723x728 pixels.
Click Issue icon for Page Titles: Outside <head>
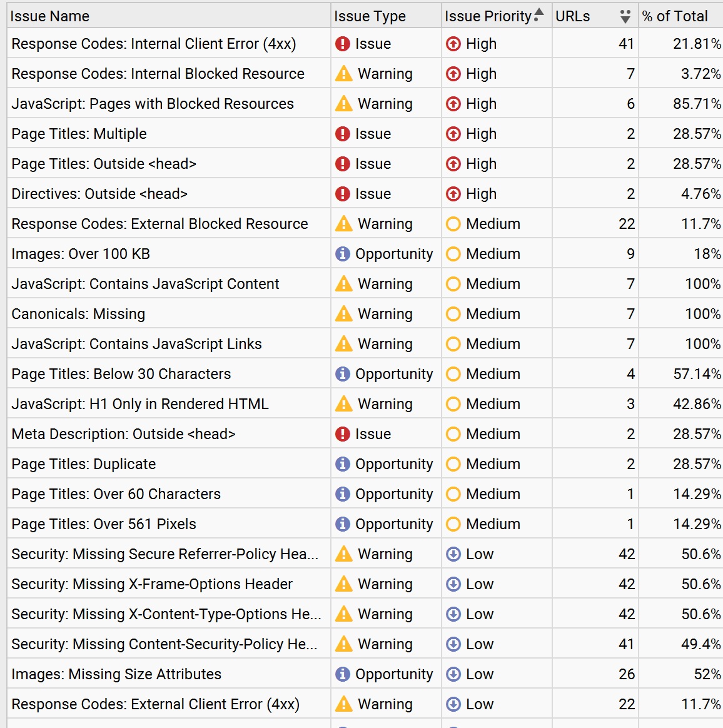(x=342, y=164)
